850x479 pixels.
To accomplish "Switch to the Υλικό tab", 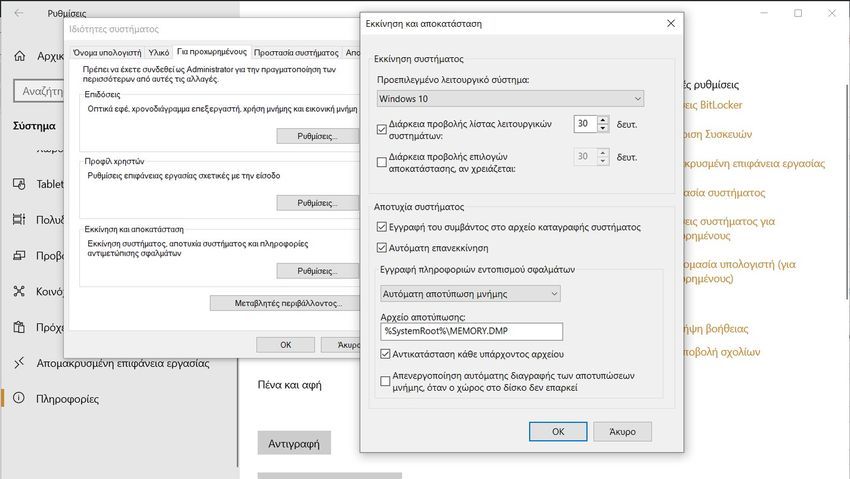I will point(158,51).
